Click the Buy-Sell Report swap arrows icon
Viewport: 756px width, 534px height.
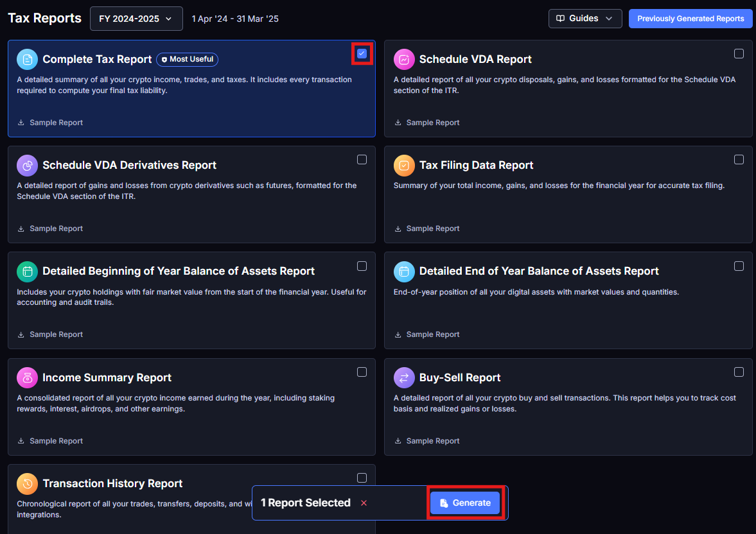404,378
